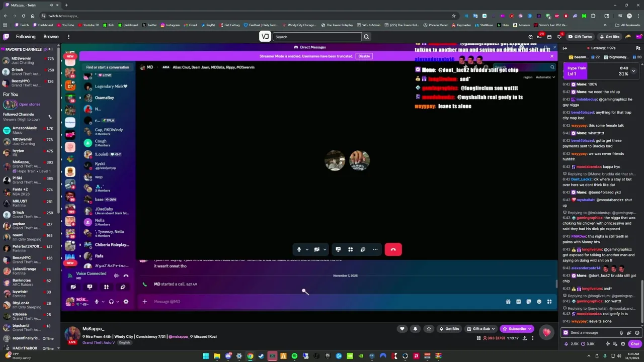
Task: Open the Subscribe dropdown button
Action: pos(517,329)
